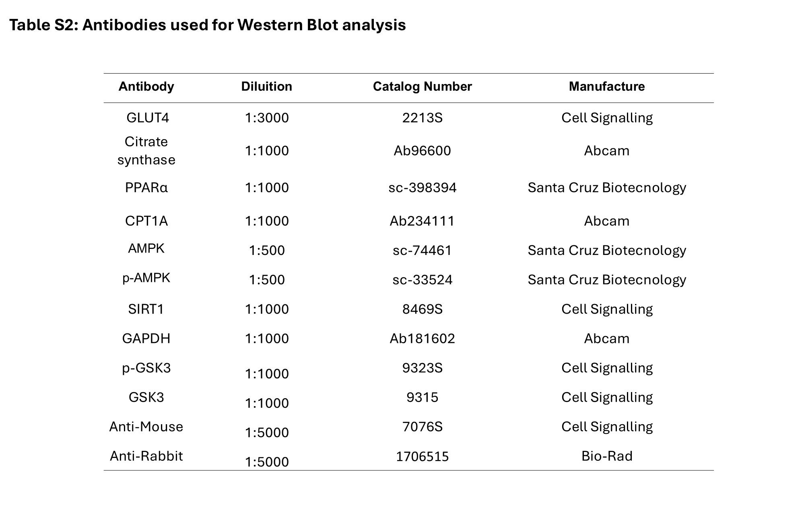Image resolution: width=806 pixels, height=532 pixels.
Task: Click the Bio-Rad manufacturer cell
Action: pos(607,456)
